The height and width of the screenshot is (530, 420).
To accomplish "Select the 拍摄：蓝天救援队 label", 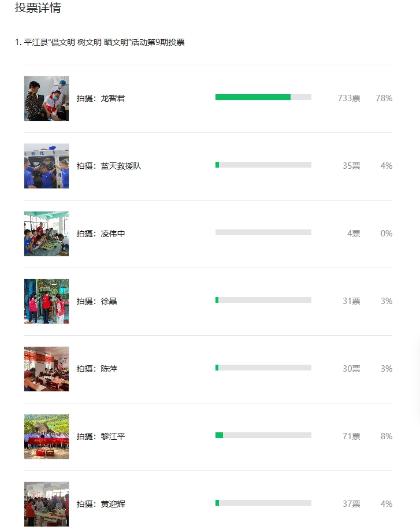I will 109,166.
